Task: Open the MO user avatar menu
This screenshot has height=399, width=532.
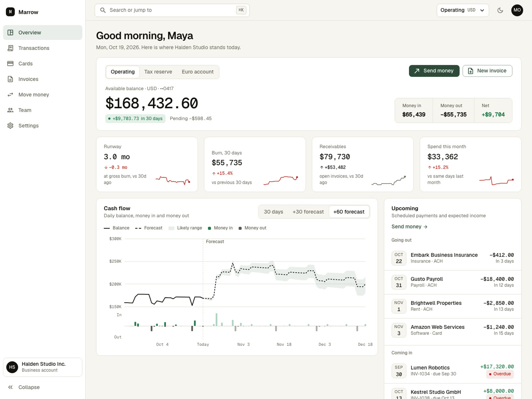Action: pos(517,10)
